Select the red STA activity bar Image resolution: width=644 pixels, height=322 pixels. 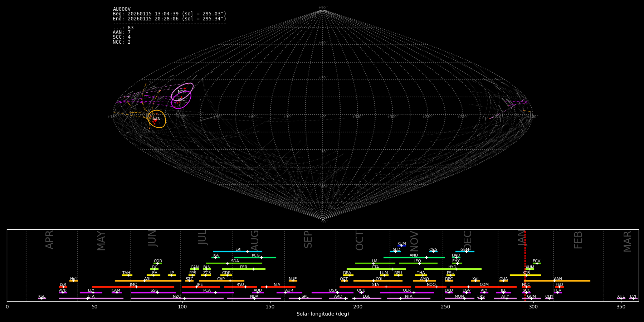pos(375,287)
